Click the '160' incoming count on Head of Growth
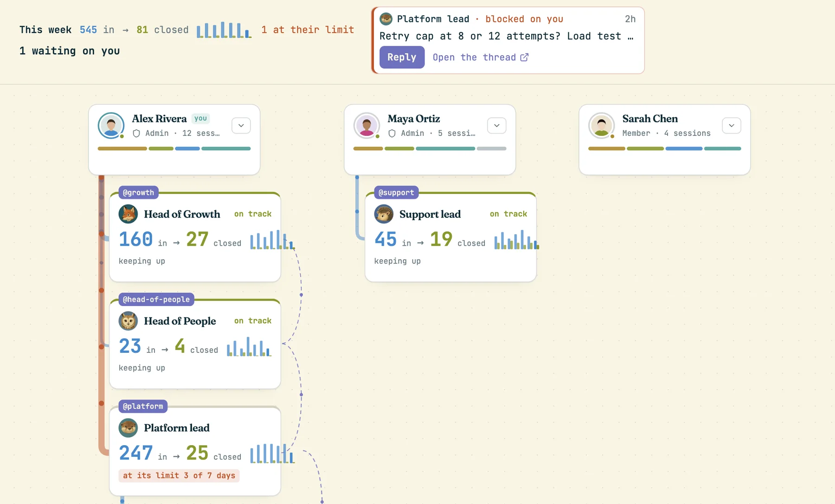This screenshot has height=504, width=835. point(136,240)
